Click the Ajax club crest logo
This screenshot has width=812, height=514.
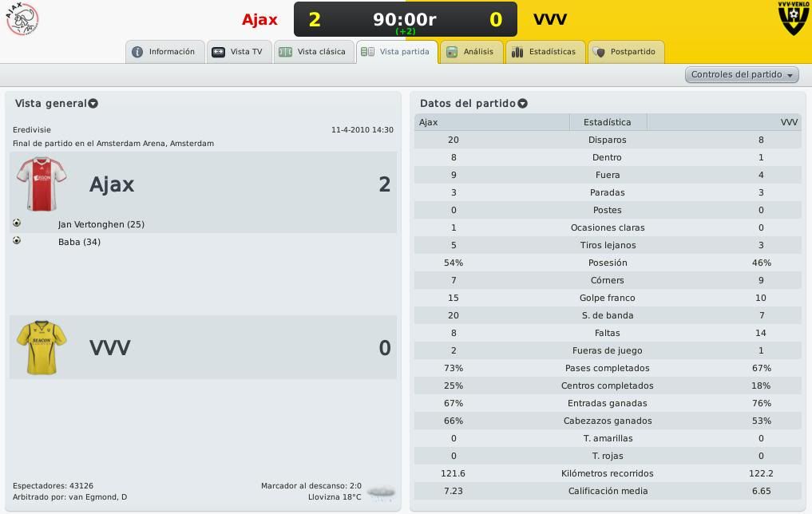tap(22, 19)
